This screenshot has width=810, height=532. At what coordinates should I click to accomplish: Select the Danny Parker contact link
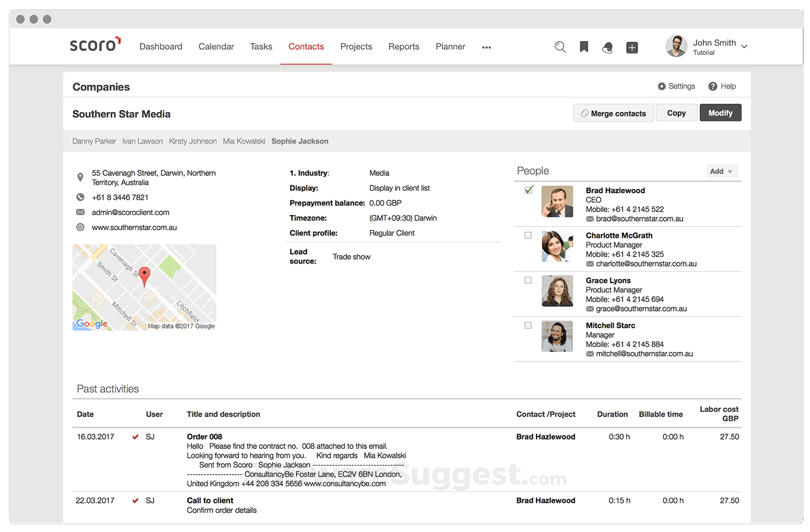pos(94,141)
